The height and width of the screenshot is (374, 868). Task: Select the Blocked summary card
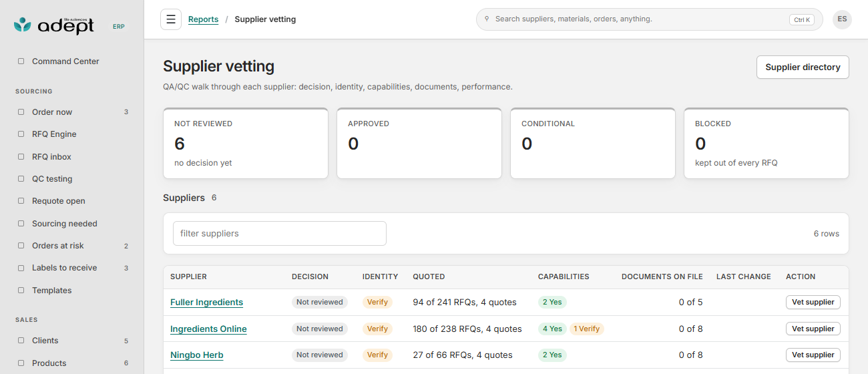coord(767,144)
